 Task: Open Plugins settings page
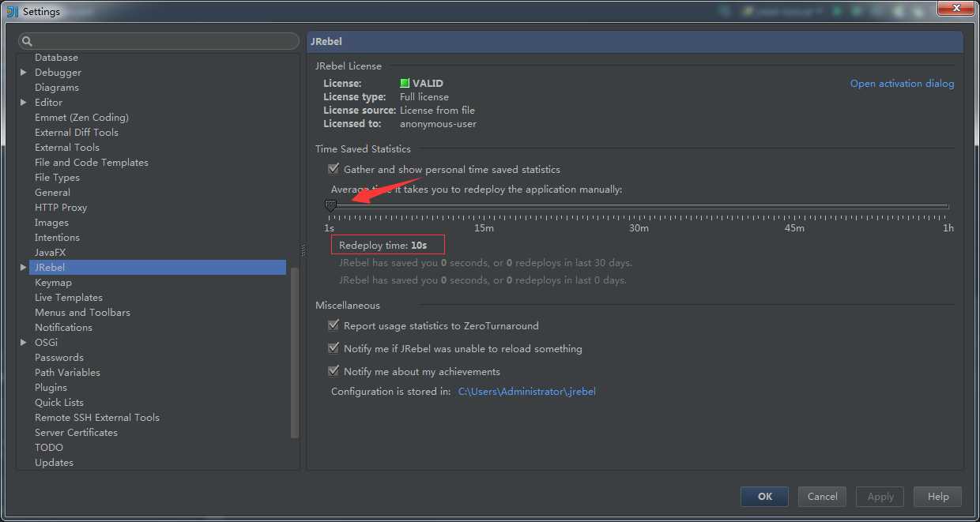tap(51, 387)
